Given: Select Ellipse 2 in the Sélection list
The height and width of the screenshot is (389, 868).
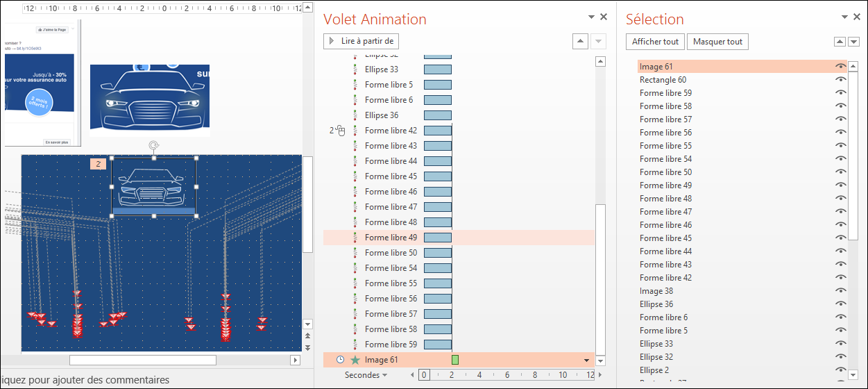Looking at the screenshot, I should (654, 370).
